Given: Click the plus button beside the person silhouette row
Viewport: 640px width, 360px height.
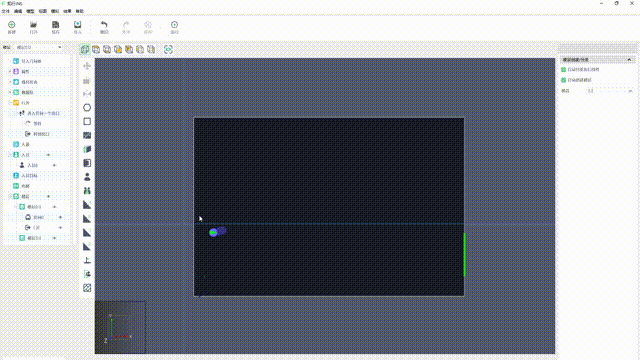Looking at the screenshot, I should 54,165.
